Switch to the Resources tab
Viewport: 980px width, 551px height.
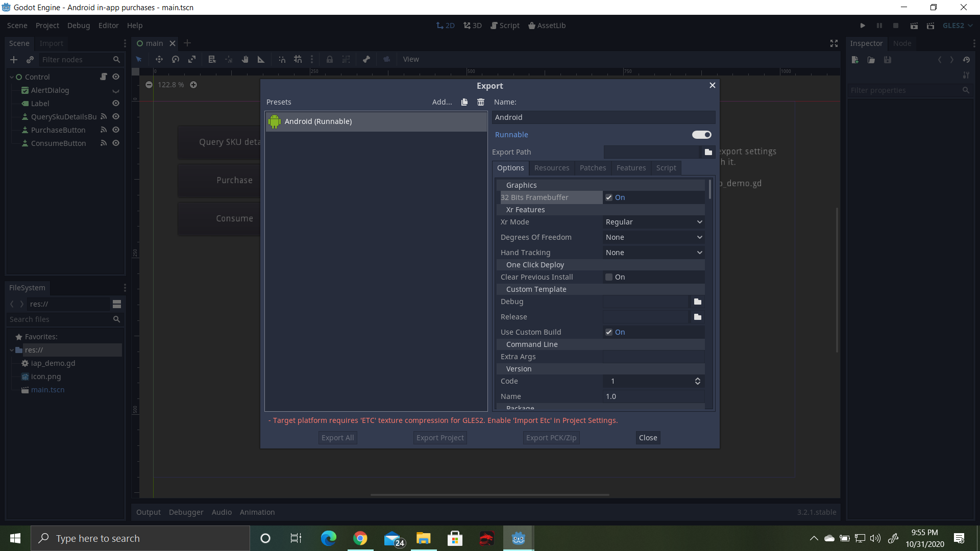coord(552,168)
